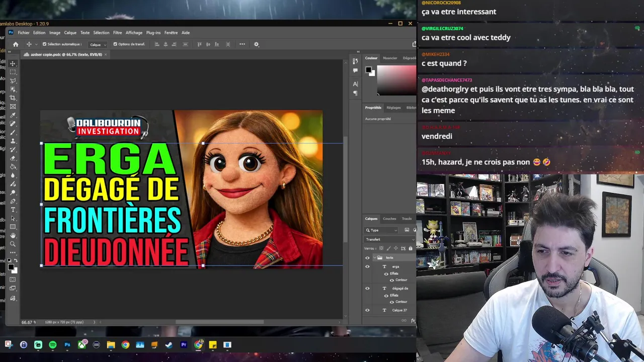
Task: Hide the Calque 37 layer
Action: pos(367,310)
